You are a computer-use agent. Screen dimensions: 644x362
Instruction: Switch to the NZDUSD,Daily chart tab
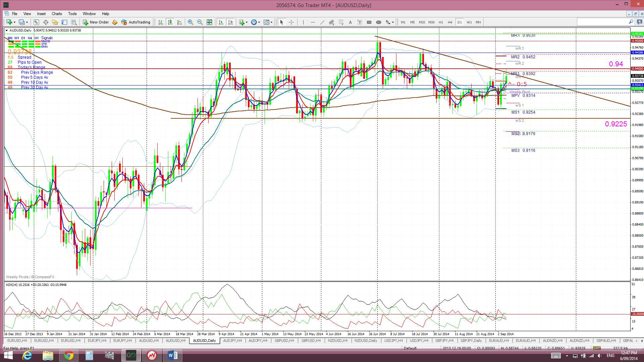click(x=366, y=341)
